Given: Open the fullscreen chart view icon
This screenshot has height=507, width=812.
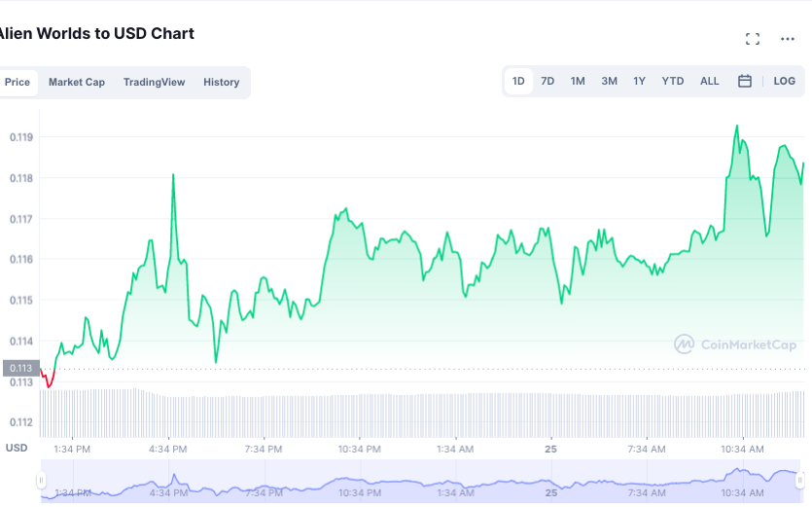Looking at the screenshot, I should click(x=753, y=39).
